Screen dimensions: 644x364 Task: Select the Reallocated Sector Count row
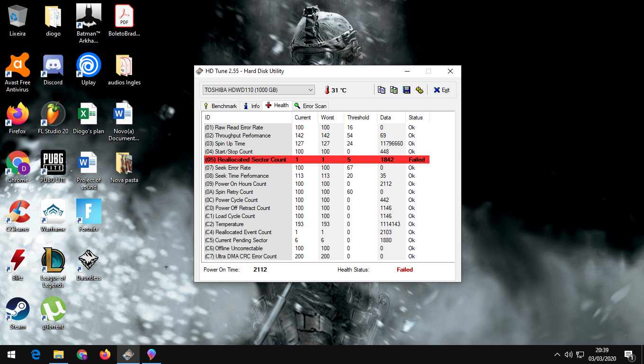(316, 160)
